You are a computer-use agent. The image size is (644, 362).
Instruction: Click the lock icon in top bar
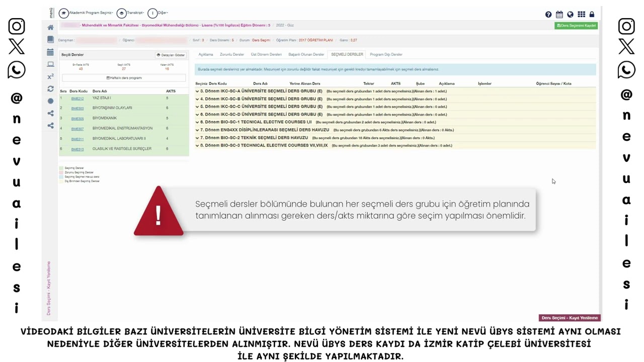click(x=592, y=15)
